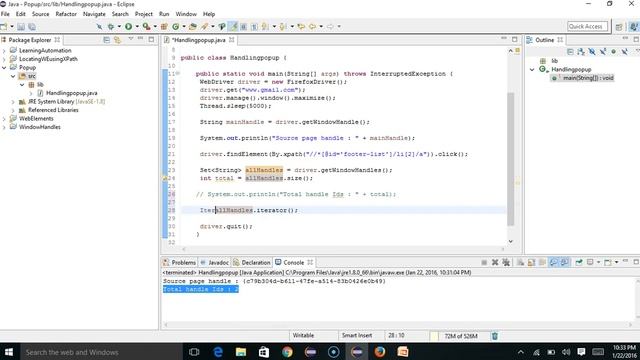Viewport: 640px width, 360px height.
Task: Switch to the Javadoc tab
Action: pyautogui.click(x=214, y=262)
